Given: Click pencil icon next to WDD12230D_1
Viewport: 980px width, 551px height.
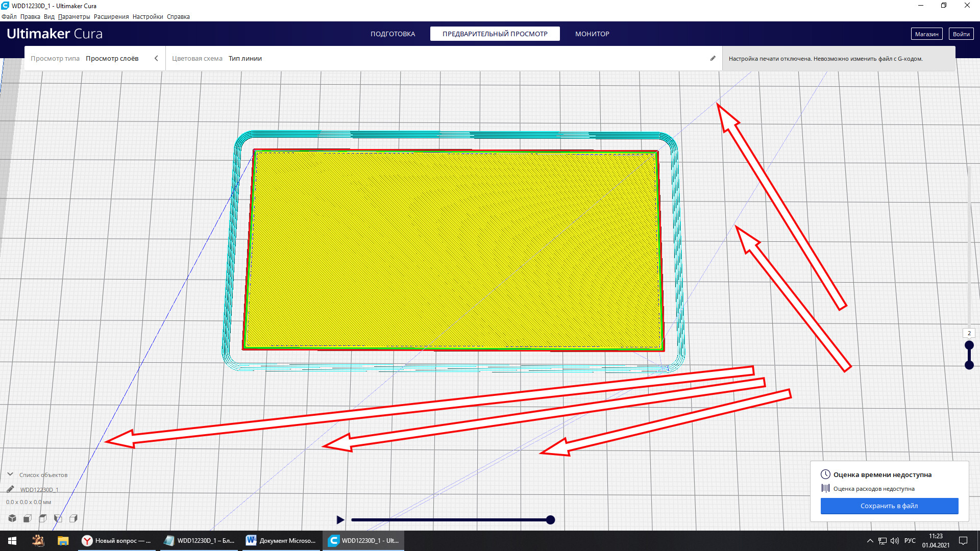Looking at the screenshot, I should click(10, 489).
